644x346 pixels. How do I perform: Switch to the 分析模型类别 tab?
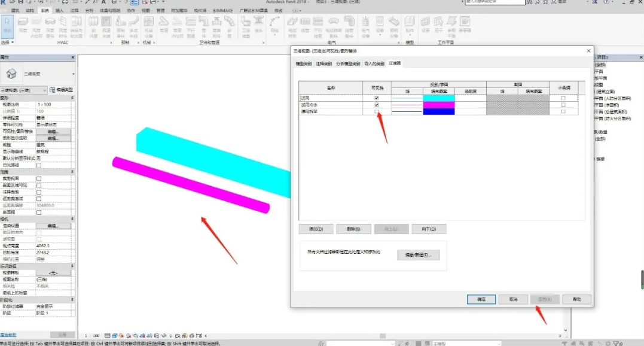point(348,63)
